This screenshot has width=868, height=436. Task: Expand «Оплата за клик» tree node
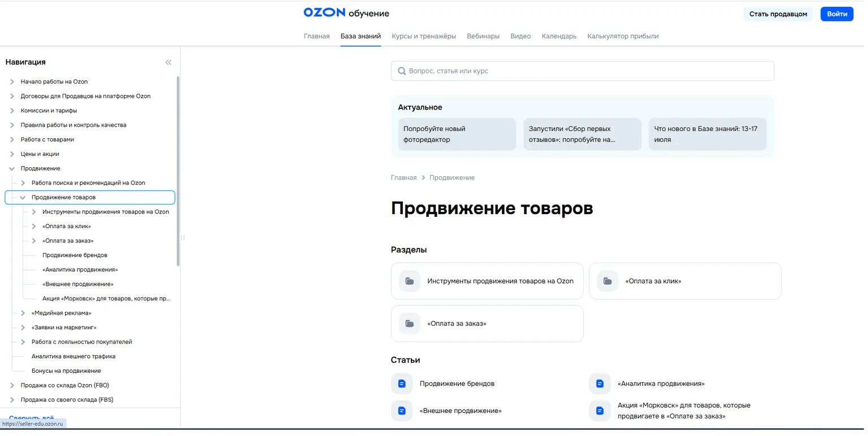[34, 226]
